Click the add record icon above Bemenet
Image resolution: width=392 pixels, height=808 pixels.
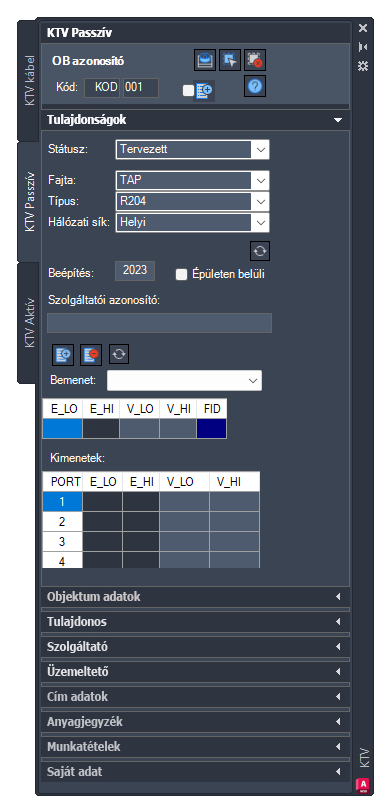(63, 354)
